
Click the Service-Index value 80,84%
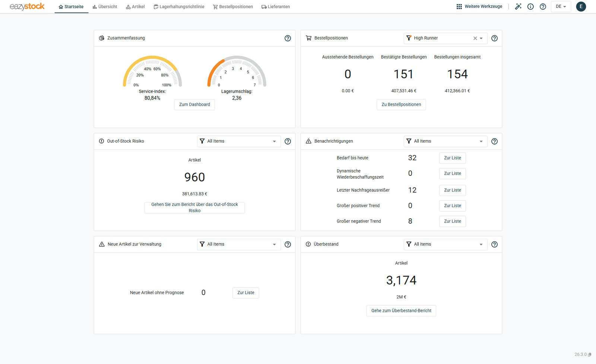coord(152,98)
